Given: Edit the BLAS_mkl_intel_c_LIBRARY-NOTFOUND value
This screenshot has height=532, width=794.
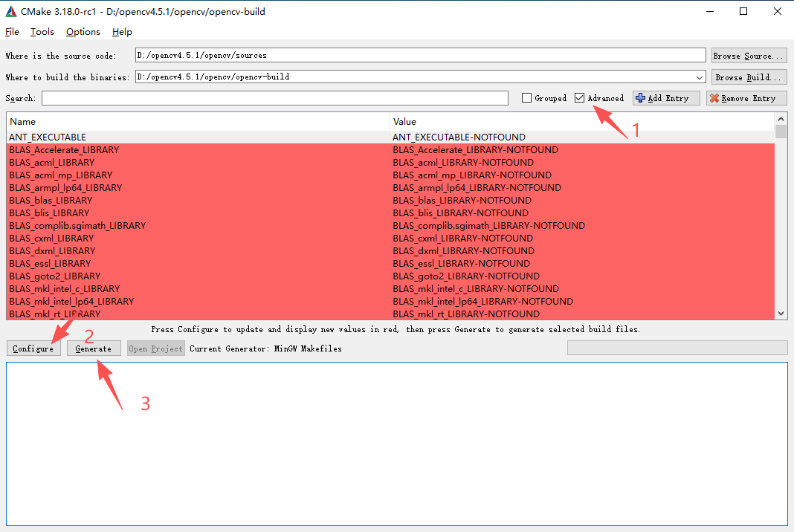Looking at the screenshot, I should (476, 289).
